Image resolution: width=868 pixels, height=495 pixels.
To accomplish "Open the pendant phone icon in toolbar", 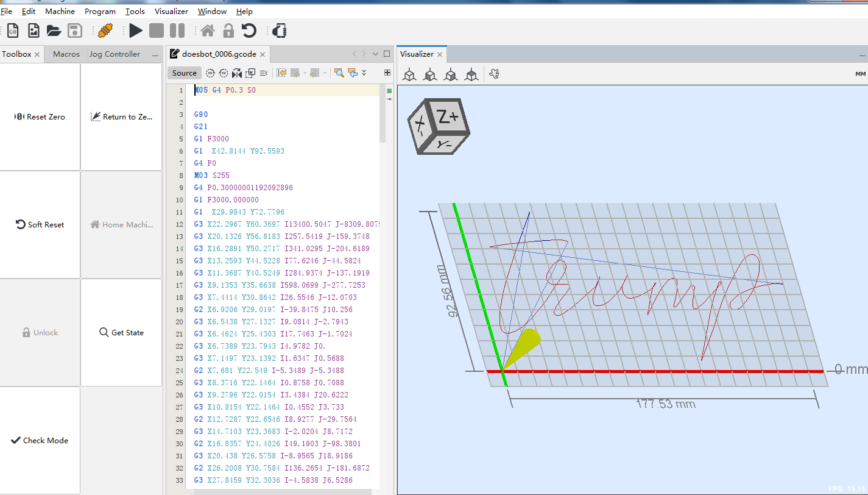I will (x=279, y=30).
